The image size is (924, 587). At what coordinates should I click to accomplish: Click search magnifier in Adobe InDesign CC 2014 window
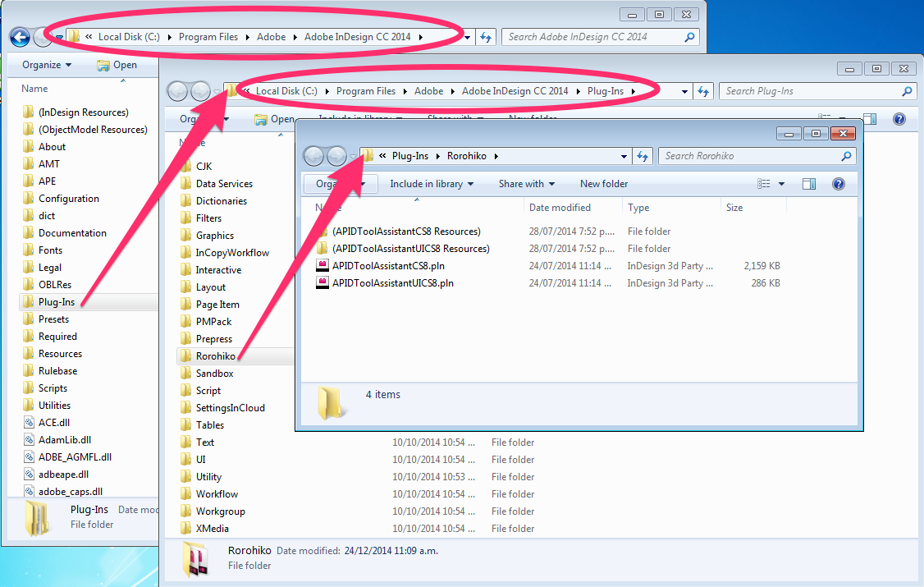689,37
